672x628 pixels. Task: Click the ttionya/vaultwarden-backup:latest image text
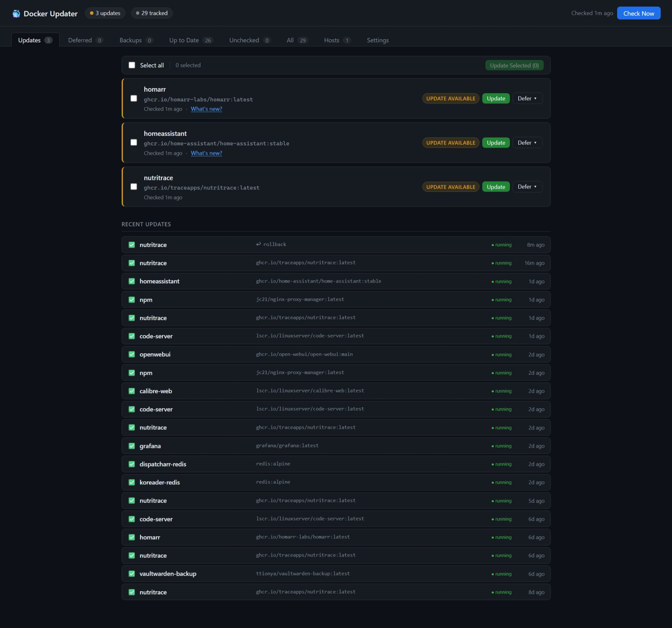(x=303, y=573)
